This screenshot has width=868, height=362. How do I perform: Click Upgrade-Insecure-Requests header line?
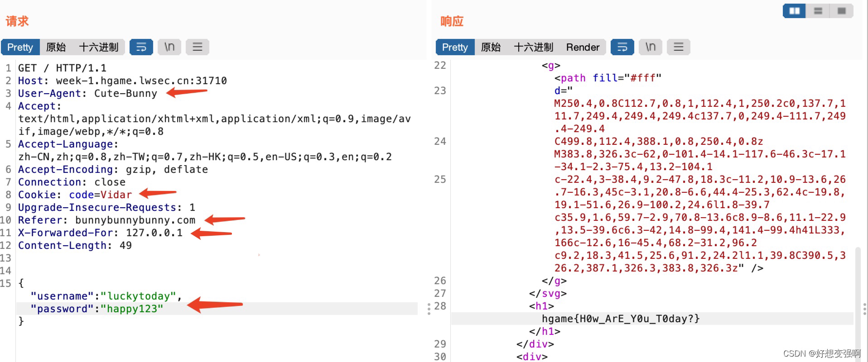click(106, 208)
